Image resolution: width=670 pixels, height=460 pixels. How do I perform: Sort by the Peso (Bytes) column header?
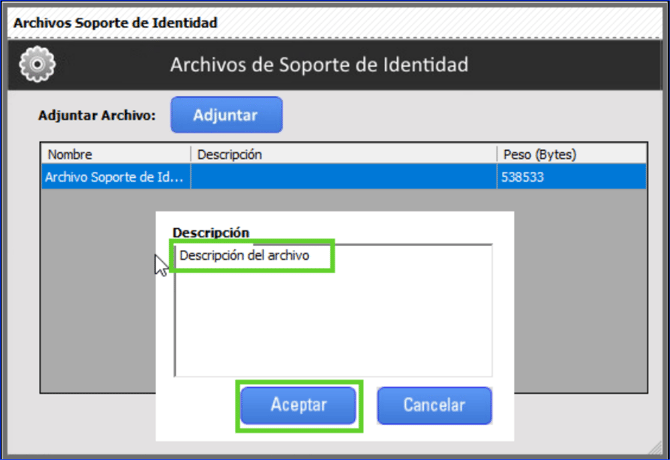(x=562, y=155)
